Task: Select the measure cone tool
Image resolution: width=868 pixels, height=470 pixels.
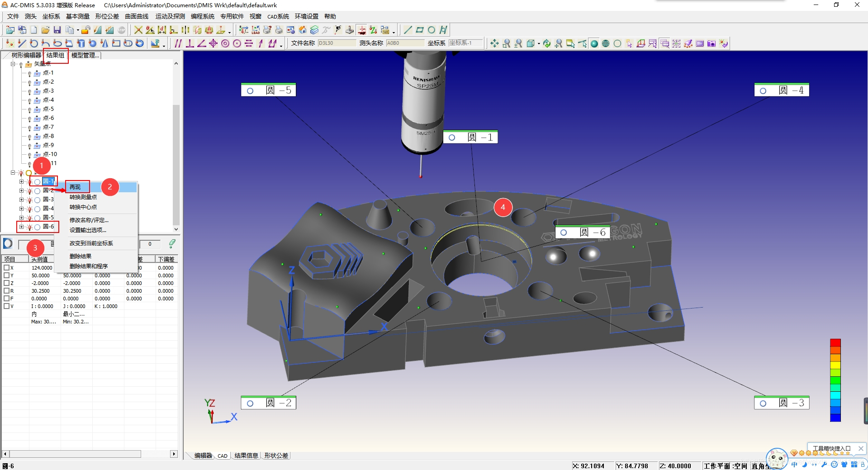Action: [x=104, y=43]
